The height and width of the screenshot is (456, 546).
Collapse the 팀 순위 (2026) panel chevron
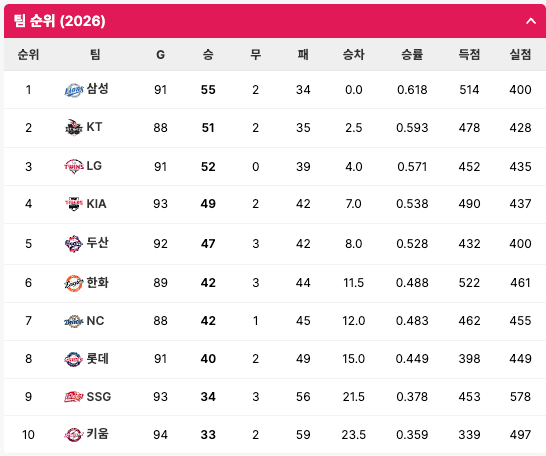pyautogui.click(x=531, y=21)
